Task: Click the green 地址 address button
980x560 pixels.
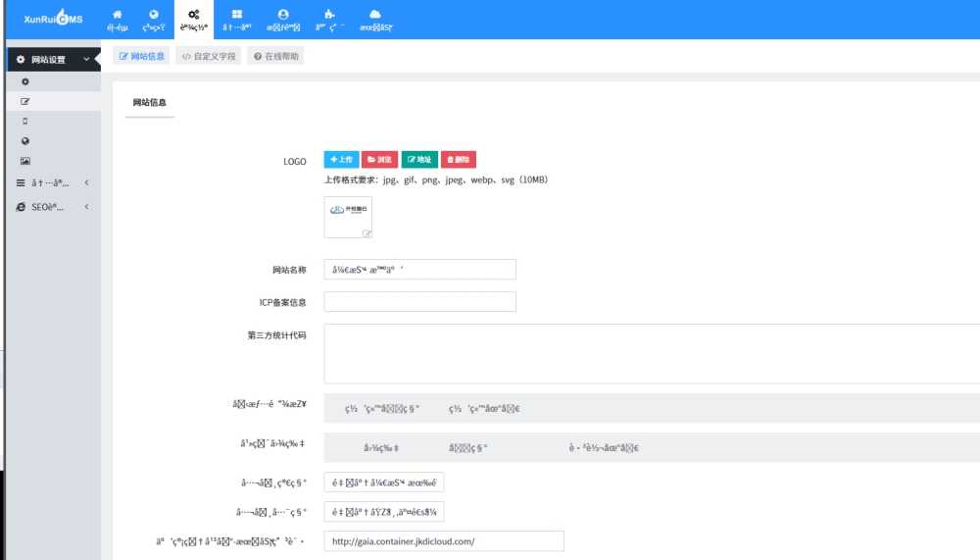Action: click(419, 160)
